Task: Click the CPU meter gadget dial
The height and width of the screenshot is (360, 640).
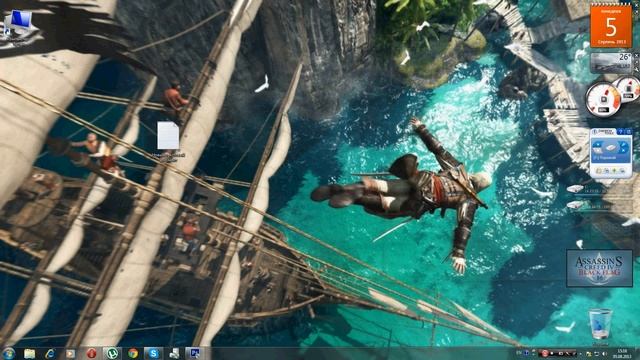Action: click(603, 100)
